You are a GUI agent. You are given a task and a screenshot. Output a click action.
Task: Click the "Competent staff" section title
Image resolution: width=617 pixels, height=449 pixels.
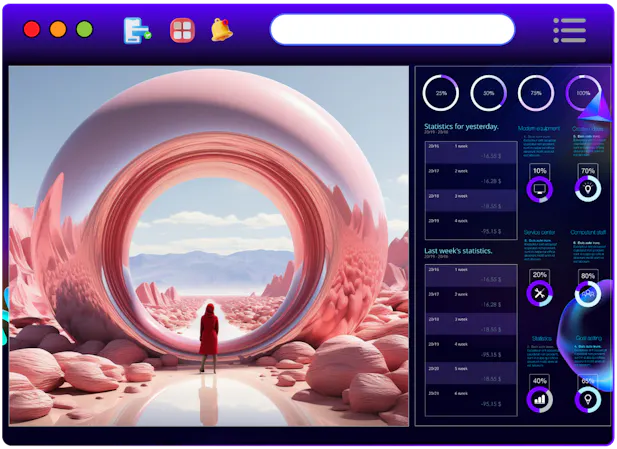click(588, 233)
